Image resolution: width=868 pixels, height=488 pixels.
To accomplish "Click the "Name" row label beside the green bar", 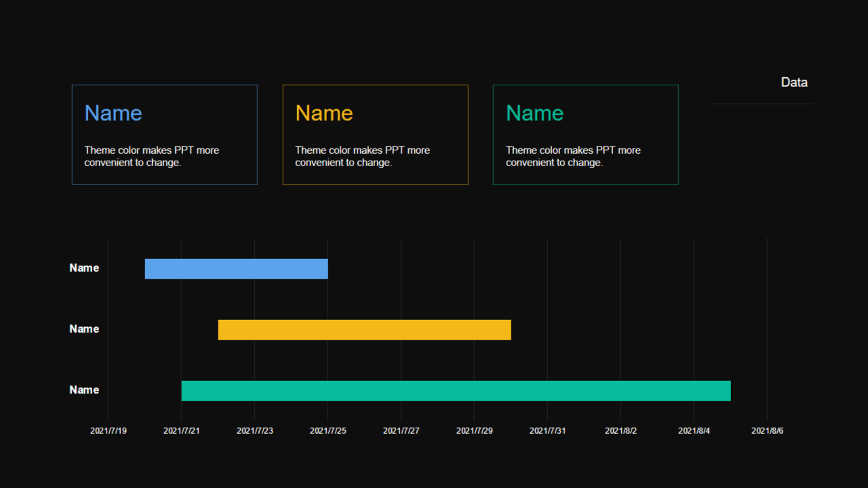I will click(x=84, y=390).
